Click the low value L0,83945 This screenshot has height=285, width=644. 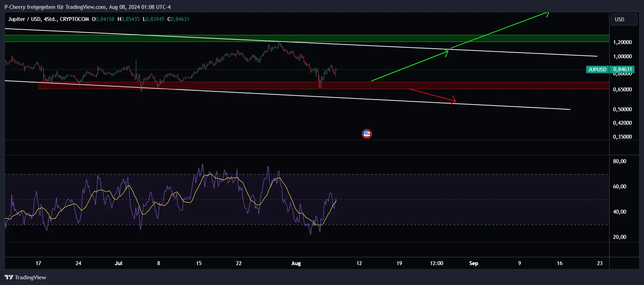tap(153, 19)
